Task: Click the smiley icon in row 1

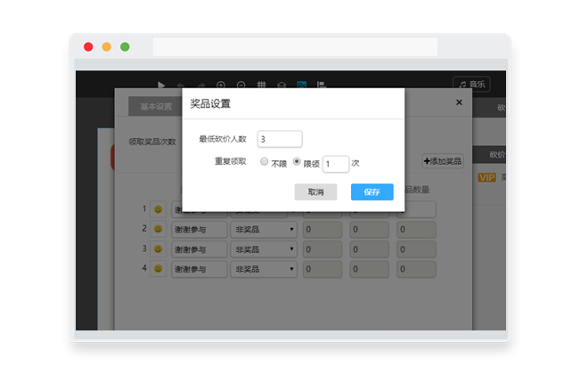Action: tap(159, 209)
